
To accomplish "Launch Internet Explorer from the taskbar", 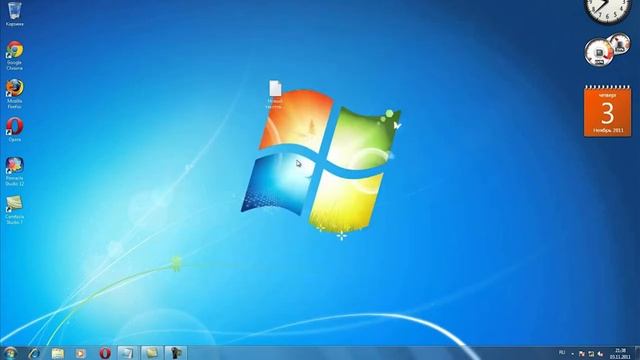I will click(x=34, y=353).
